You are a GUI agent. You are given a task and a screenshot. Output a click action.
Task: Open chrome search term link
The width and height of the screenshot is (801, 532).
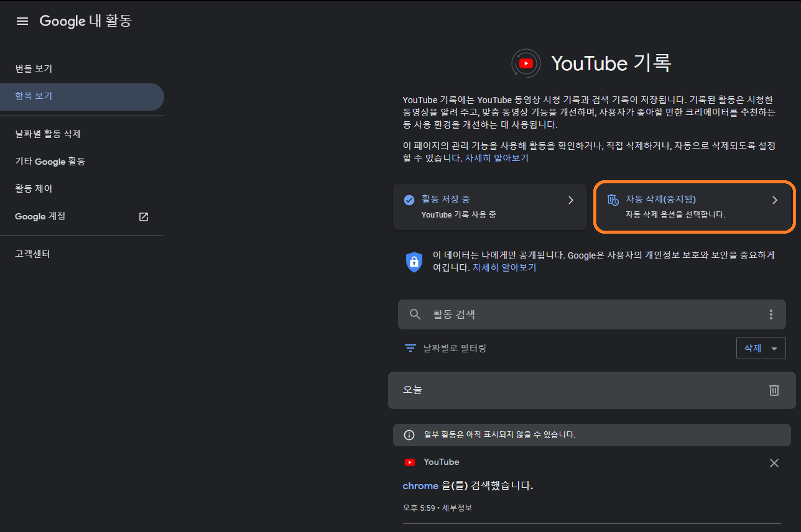[420, 485]
